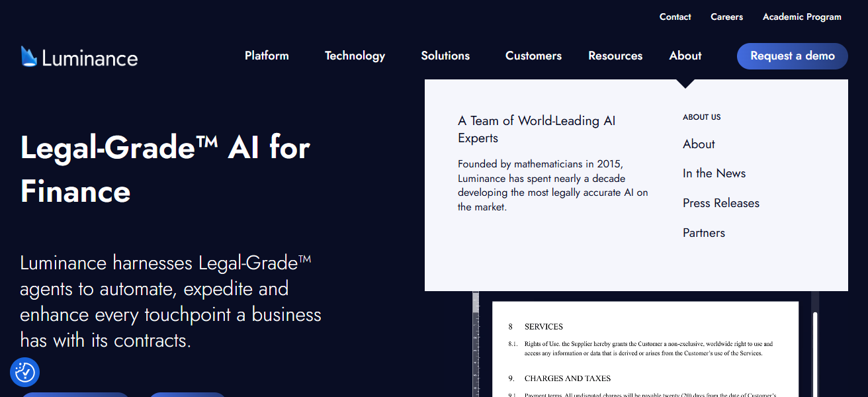Open the Platform menu
The height and width of the screenshot is (397, 868).
pyautogui.click(x=267, y=56)
